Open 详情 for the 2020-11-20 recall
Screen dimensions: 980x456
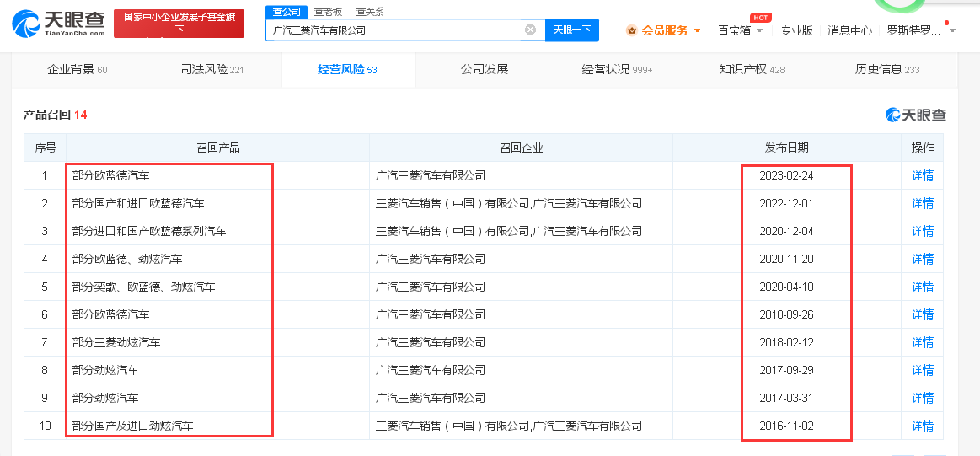923,259
